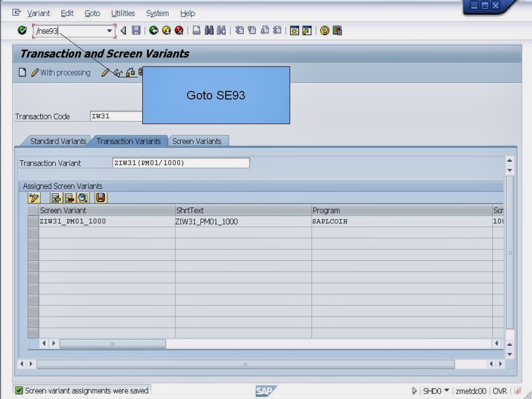Viewport: 532px width, 399px height.
Task: Click the Insert Row icon in Assigned Screen Variants
Action: [x=56, y=198]
